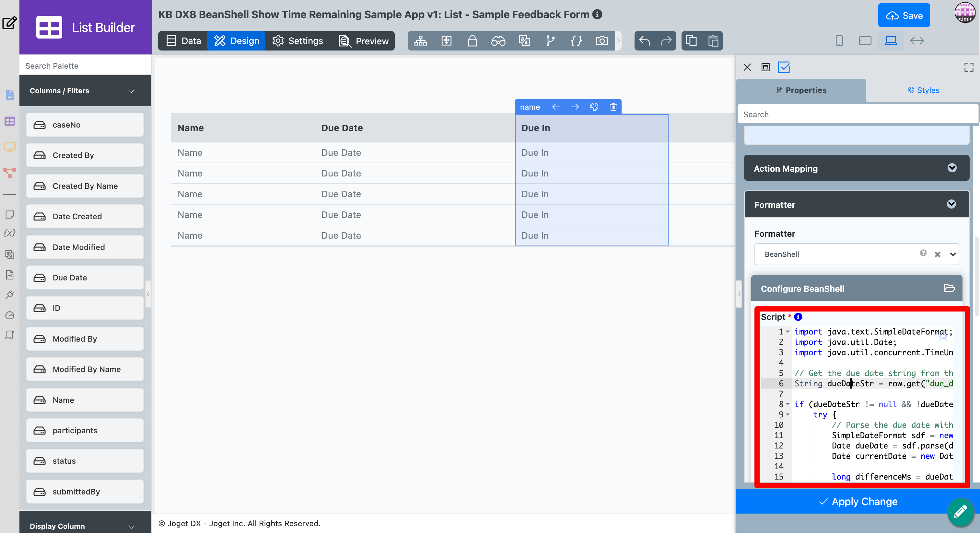This screenshot has height=533, width=980.
Task: Click the submittedBy palette column
Action: (85, 492)
